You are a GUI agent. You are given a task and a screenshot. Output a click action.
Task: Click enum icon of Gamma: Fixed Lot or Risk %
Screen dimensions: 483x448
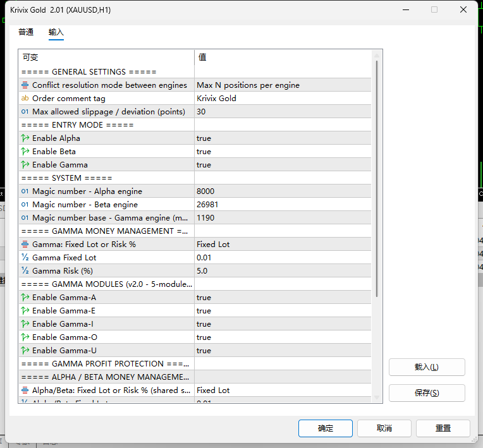[x=25, y=244]
